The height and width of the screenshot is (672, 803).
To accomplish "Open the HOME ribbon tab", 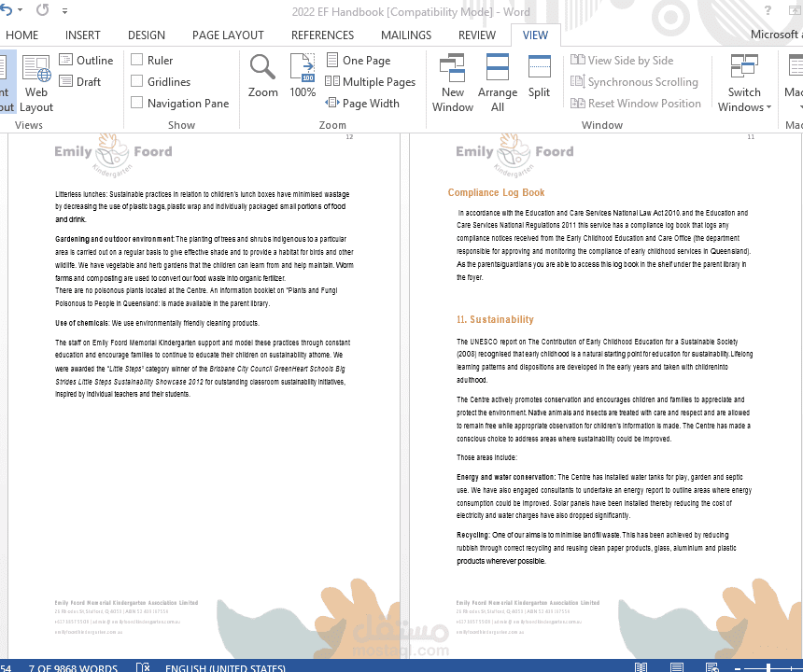I will click(21, 35).
